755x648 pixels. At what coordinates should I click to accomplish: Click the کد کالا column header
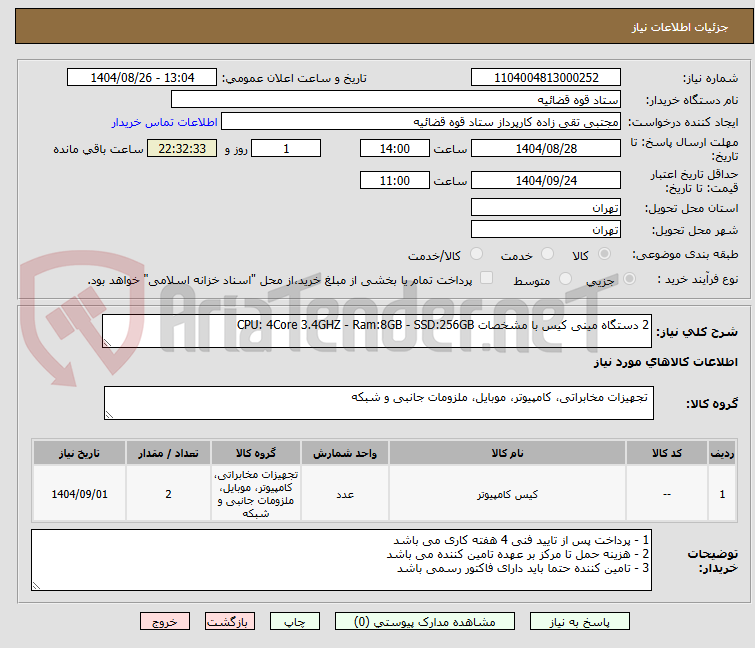pos(666,453)
